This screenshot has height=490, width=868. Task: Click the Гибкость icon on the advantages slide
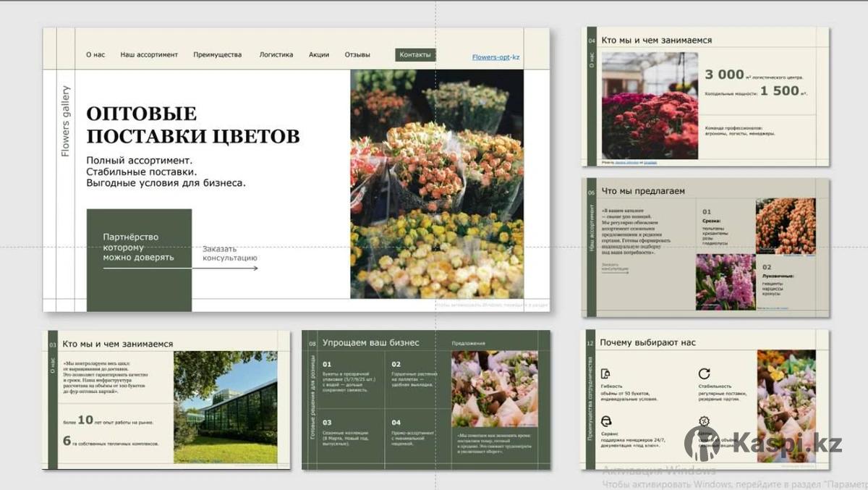605,373
